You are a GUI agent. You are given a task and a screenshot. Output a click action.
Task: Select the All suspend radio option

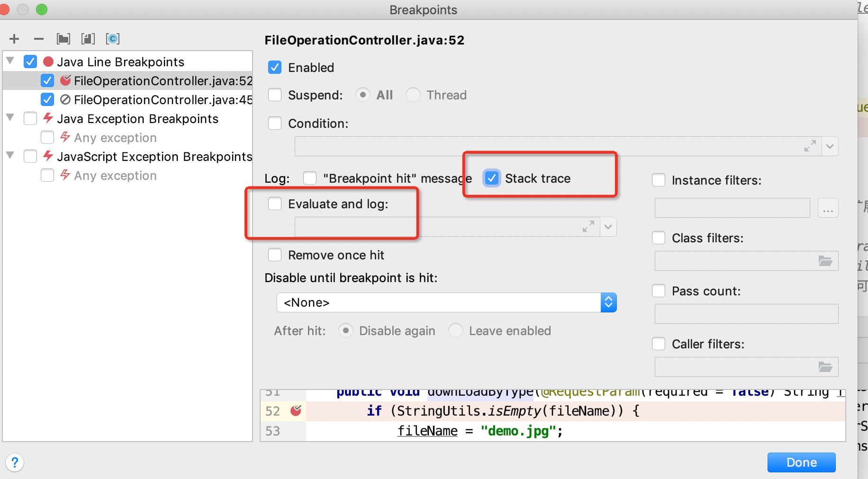coord(363,95)
